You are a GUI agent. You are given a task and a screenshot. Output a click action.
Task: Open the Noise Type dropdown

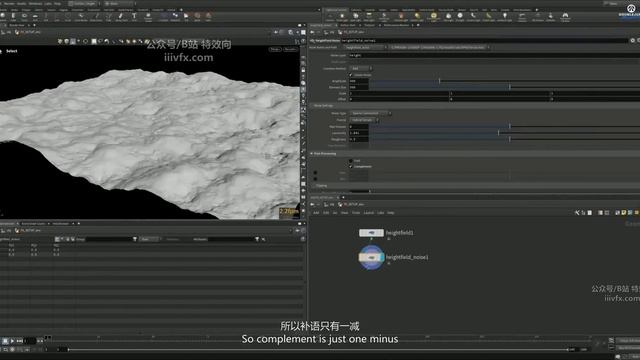[x=370, y=113]
